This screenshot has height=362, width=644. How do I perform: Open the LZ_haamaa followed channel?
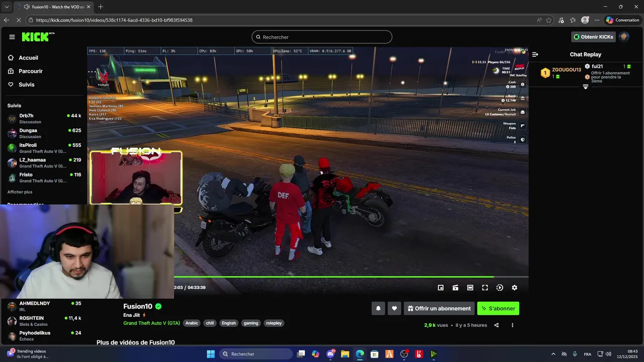(44, 162)
